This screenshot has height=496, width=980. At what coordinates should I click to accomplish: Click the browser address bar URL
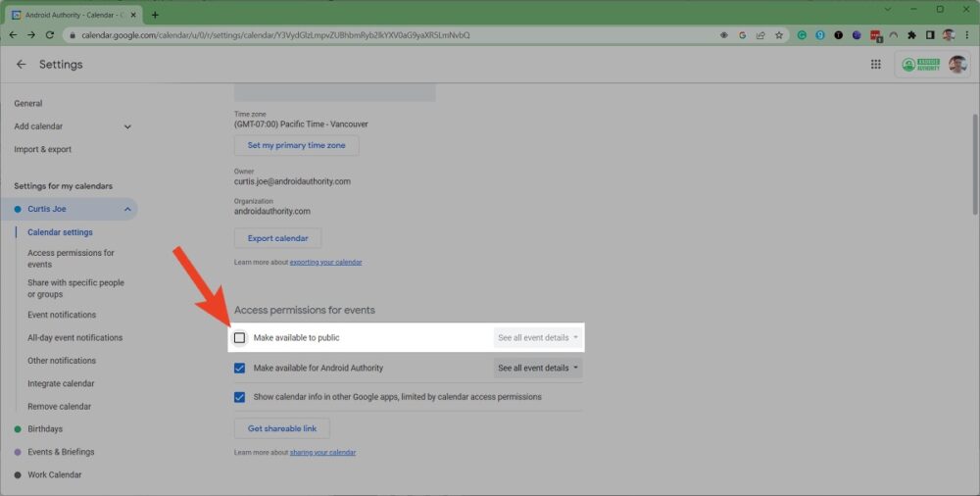275,35
